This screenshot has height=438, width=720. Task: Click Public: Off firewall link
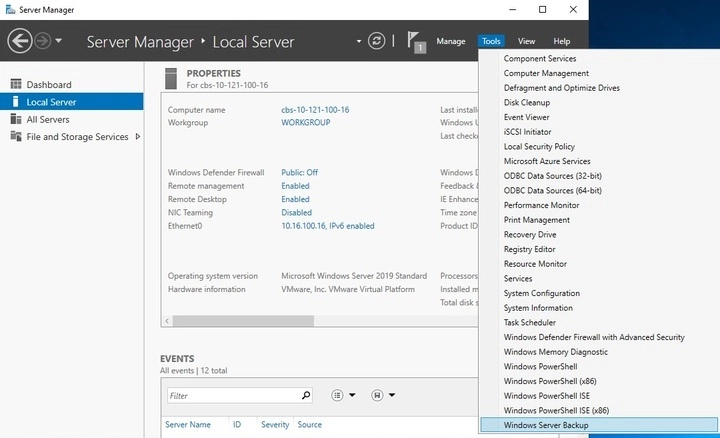coord(299,173)
